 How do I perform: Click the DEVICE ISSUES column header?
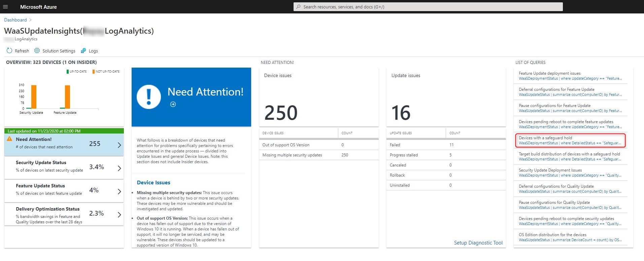click(273, 133)
